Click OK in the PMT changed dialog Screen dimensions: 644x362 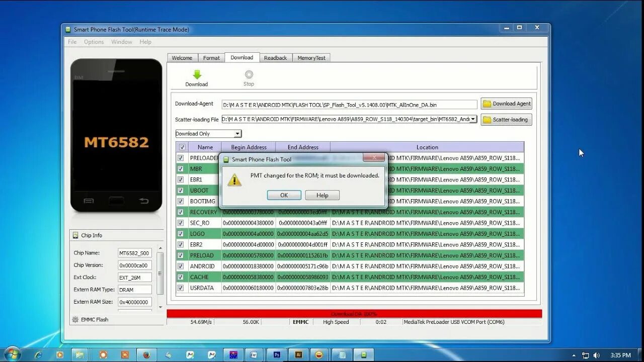pyautogui.click(x=284, y=195)
